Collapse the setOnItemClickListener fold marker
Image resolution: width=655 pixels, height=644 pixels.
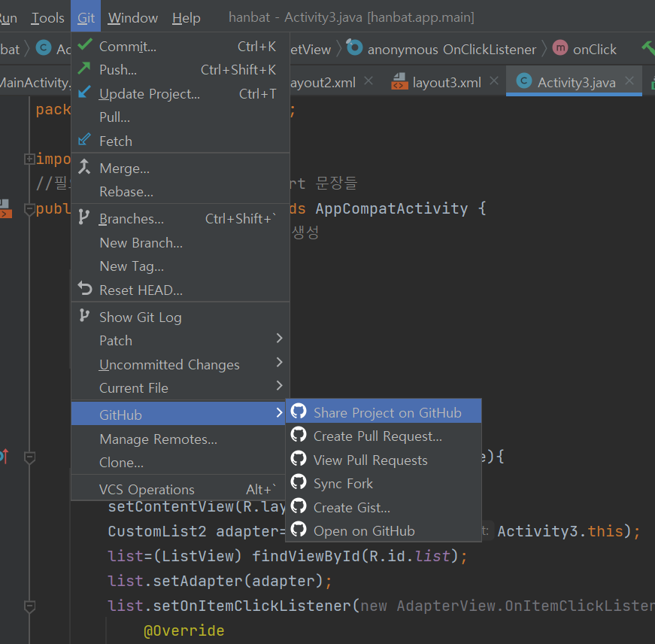[x=29, y=606]
